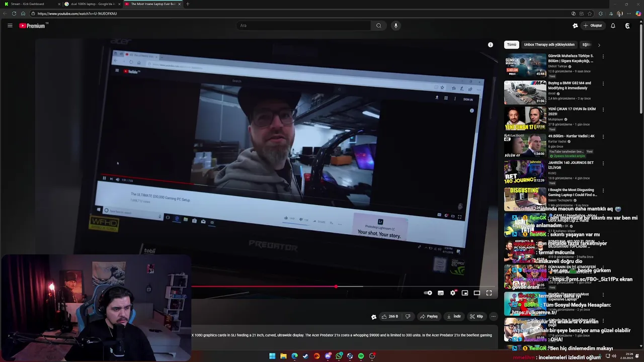Reload the current page
This screenshot has height=362, width=644.
tap(14, 14)
